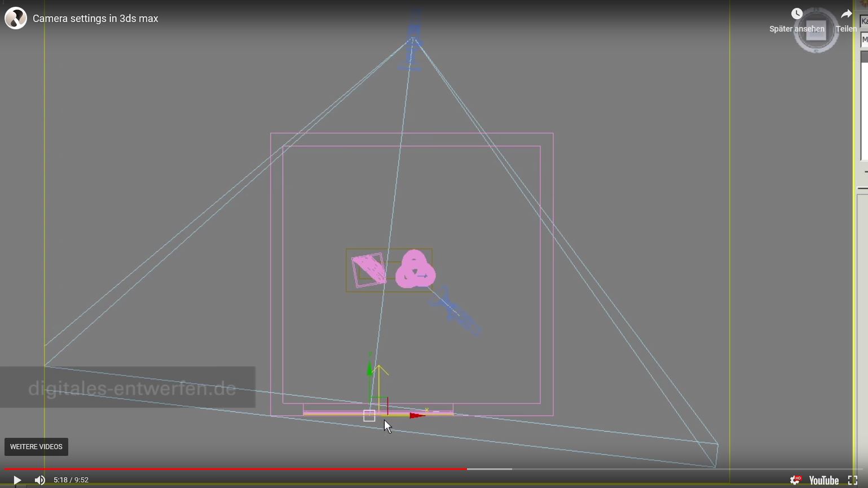Select the blue light object near knot

coord(455,312)
